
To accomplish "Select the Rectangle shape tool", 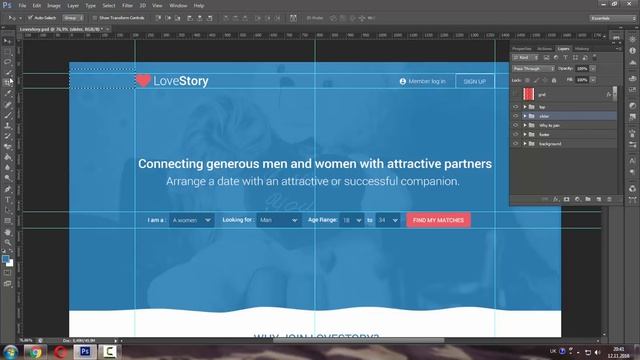I will (x=7, y=221).
